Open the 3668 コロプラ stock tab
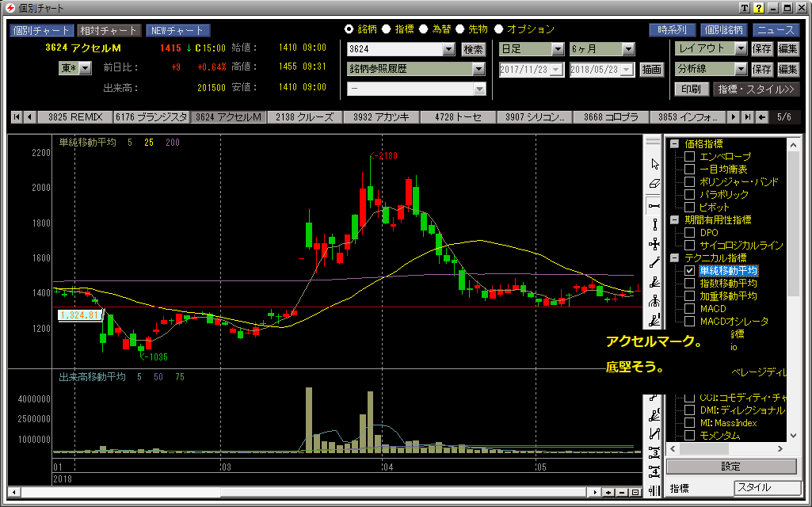 (x=611, y=117)
